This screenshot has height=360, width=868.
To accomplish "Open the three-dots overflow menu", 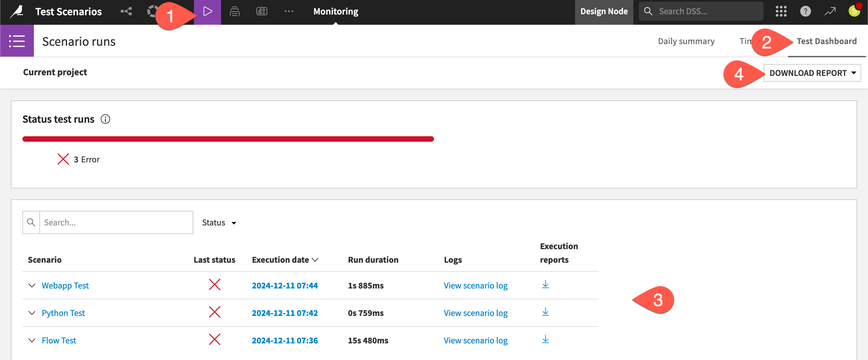I will click(289, 11).
